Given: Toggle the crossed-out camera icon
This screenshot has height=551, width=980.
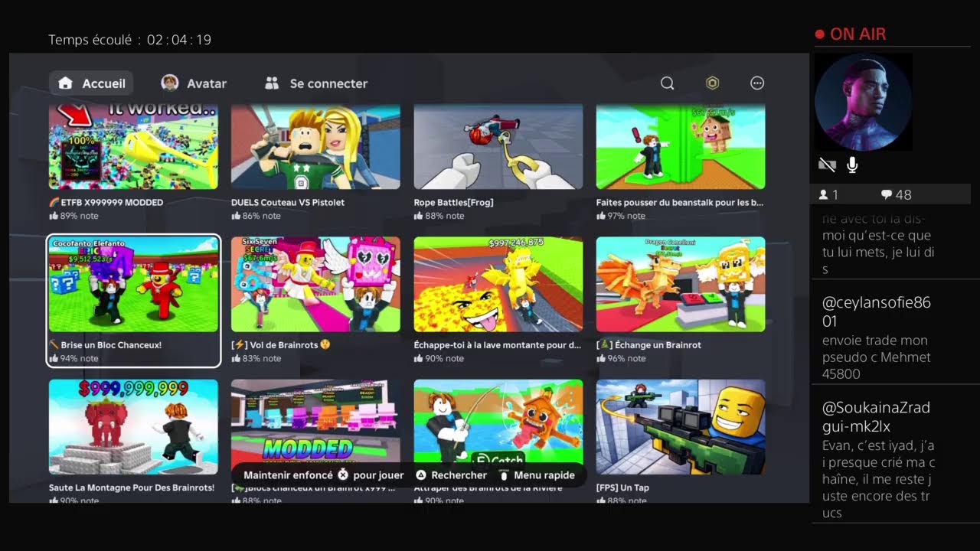Looking at the screenshot, I should 827,165.
